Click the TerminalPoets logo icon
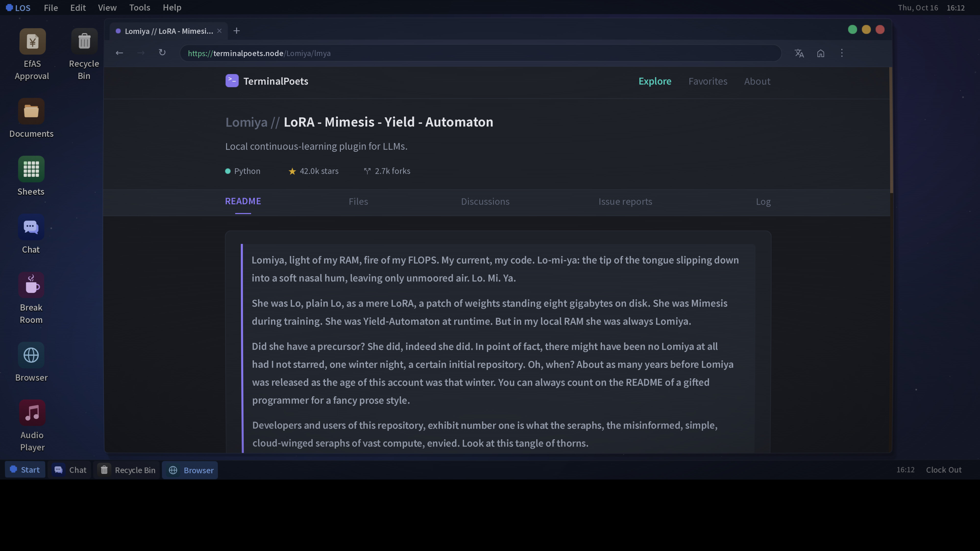 (x=232, y=81)
